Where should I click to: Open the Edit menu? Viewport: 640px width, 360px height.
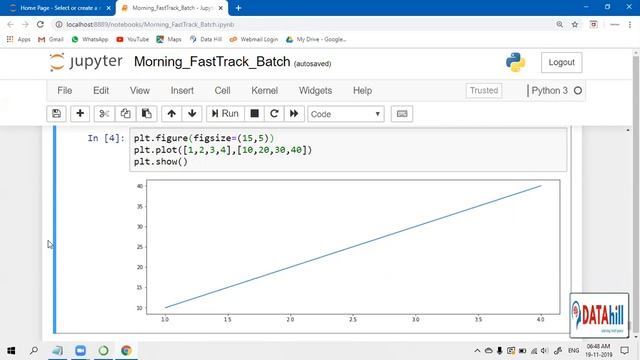point(101,91)
